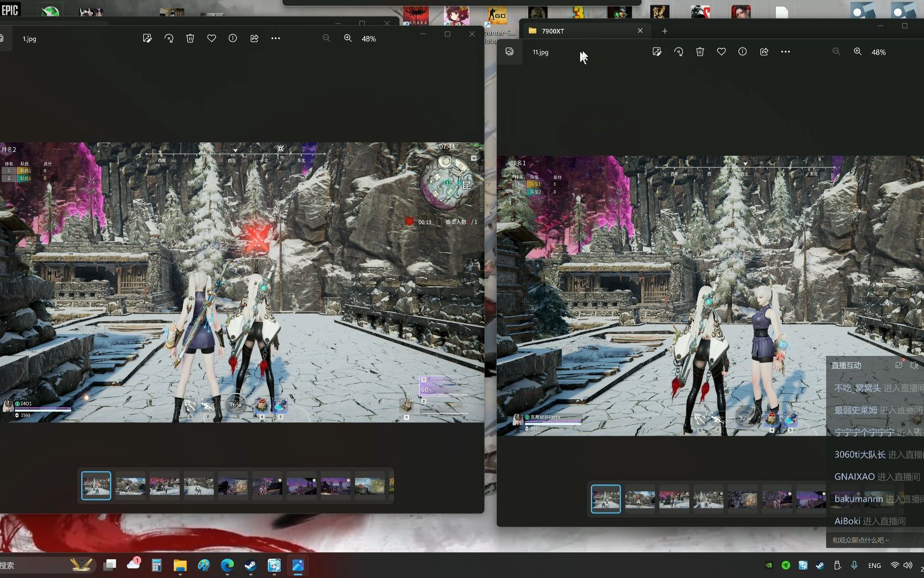Viewport: 924px width, 578px height.
Task: Favorite the 1.jpg photo with heart
Action: pyautogui.click(x=211, y=39)
